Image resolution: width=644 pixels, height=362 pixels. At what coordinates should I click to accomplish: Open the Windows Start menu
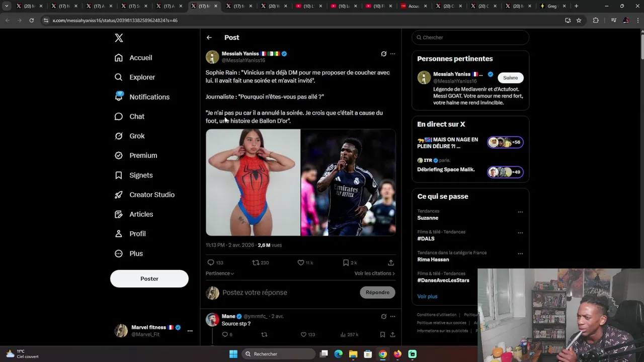233,354
